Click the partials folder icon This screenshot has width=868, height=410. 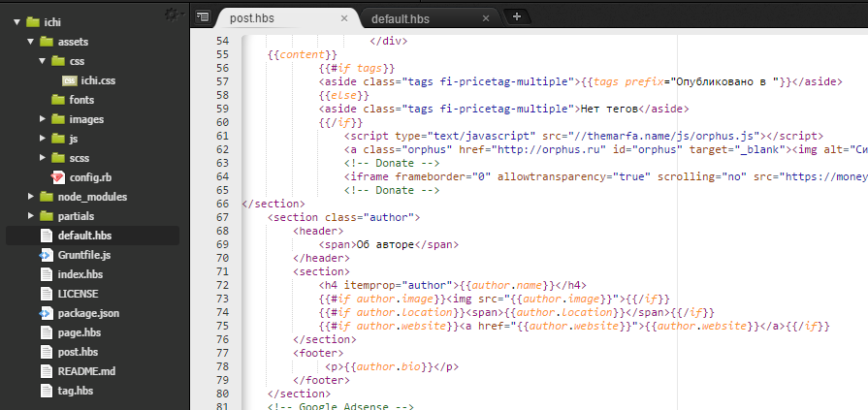tap(47, 216)
